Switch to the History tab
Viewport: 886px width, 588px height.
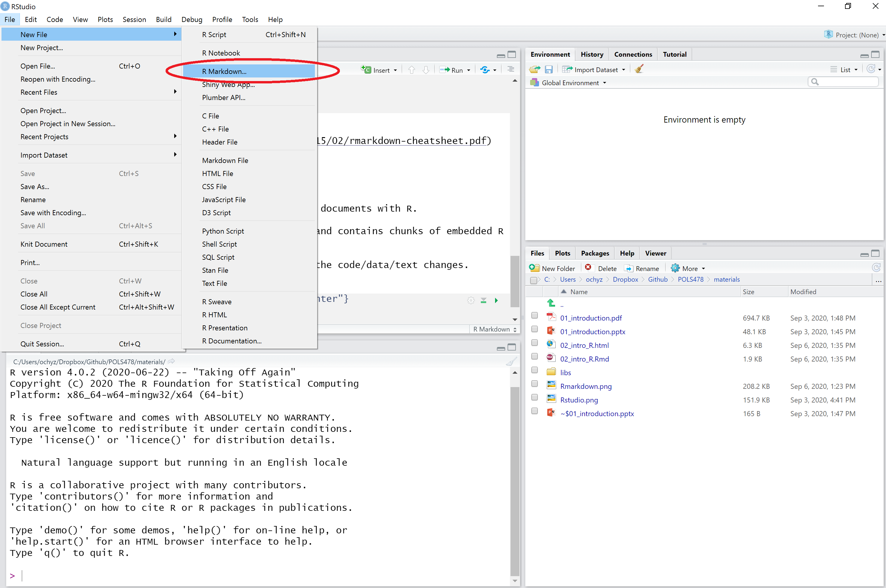pos(592,54)
